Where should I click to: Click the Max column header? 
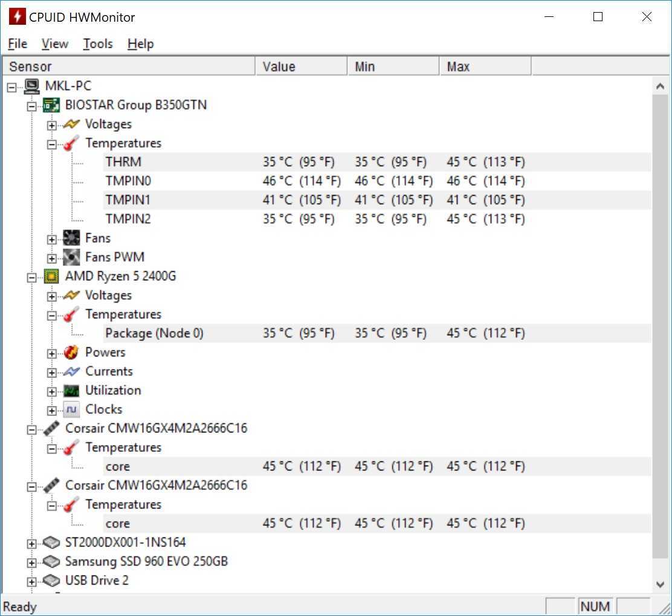point(485,66)
